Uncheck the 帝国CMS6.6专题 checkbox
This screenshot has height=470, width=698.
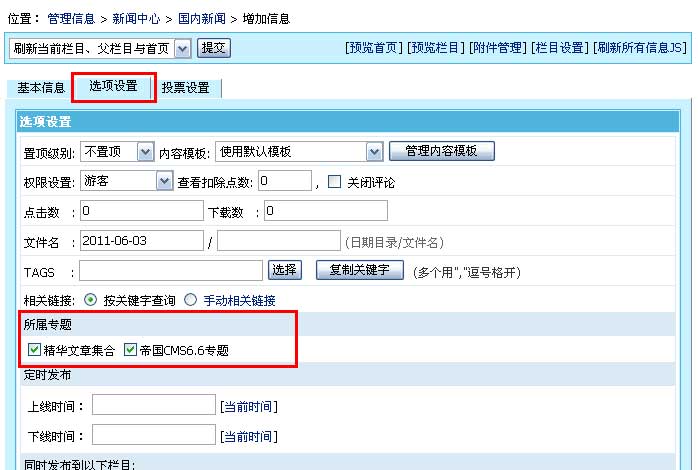point(131,350)
